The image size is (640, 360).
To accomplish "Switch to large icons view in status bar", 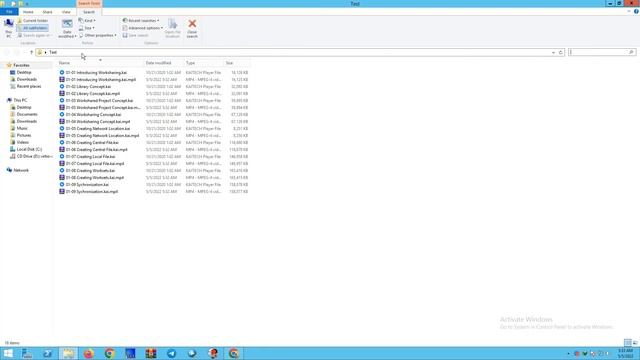I will (635, 343).
